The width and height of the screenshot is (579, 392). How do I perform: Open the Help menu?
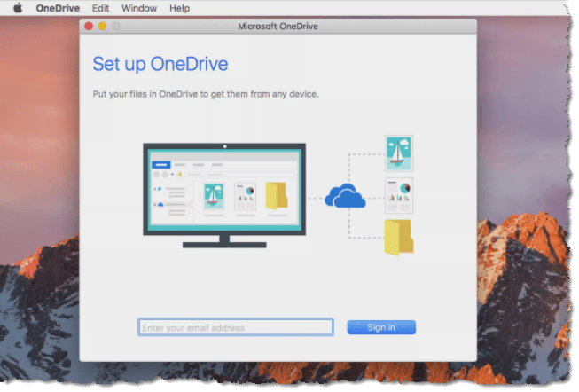179,8
